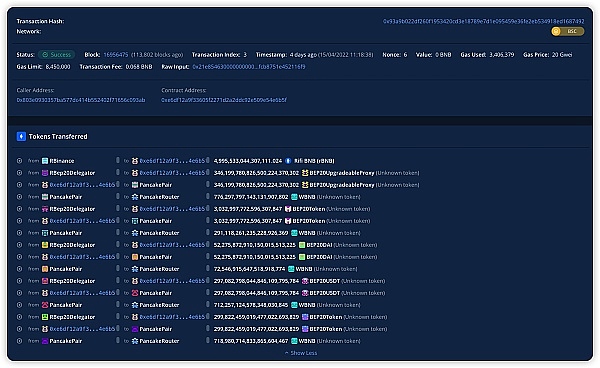Open the transaction hash link
The width and height of the screenshot is (600, 368).
484,21
